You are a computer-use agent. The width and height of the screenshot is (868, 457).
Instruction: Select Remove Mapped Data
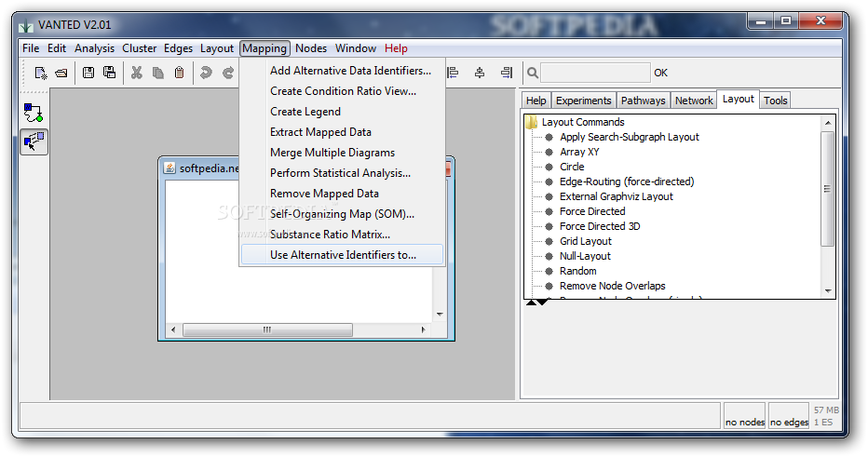click(x=342, y=194)
